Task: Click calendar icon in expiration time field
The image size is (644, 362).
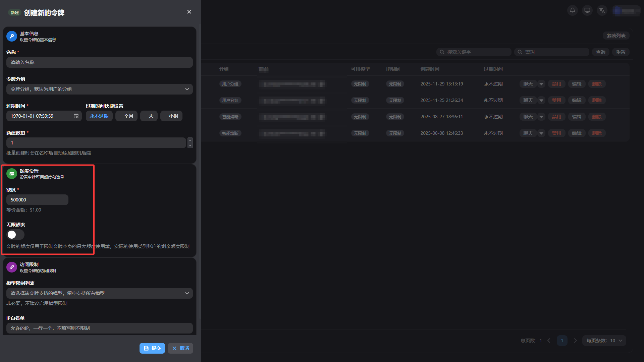Action: pos(76,116)
